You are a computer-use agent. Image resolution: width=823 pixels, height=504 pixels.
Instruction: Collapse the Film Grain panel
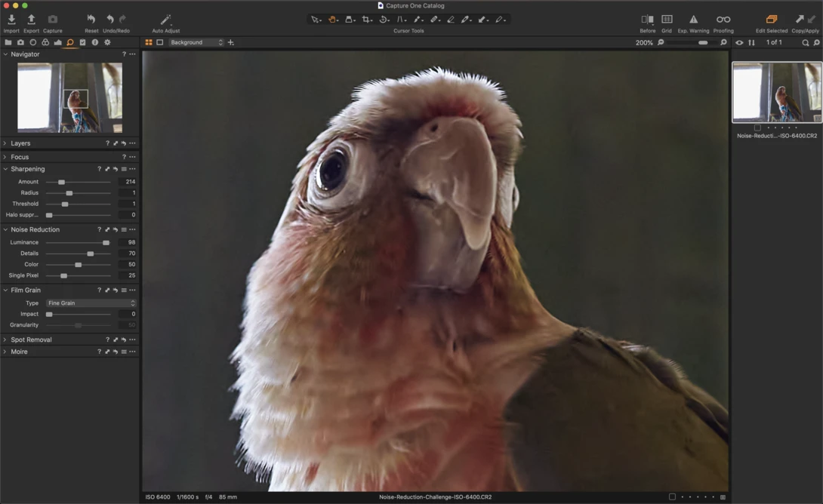coord(5,290)
